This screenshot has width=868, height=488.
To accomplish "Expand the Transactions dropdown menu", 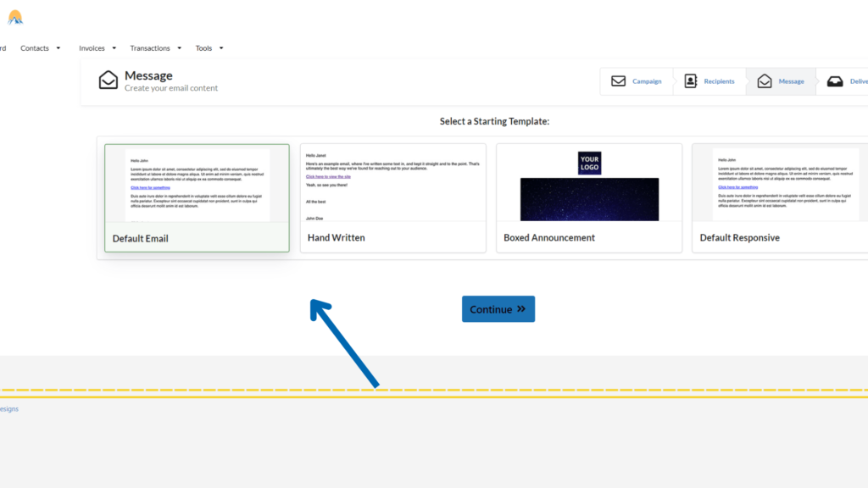I will pyautogui.click(x=155, y=48).
